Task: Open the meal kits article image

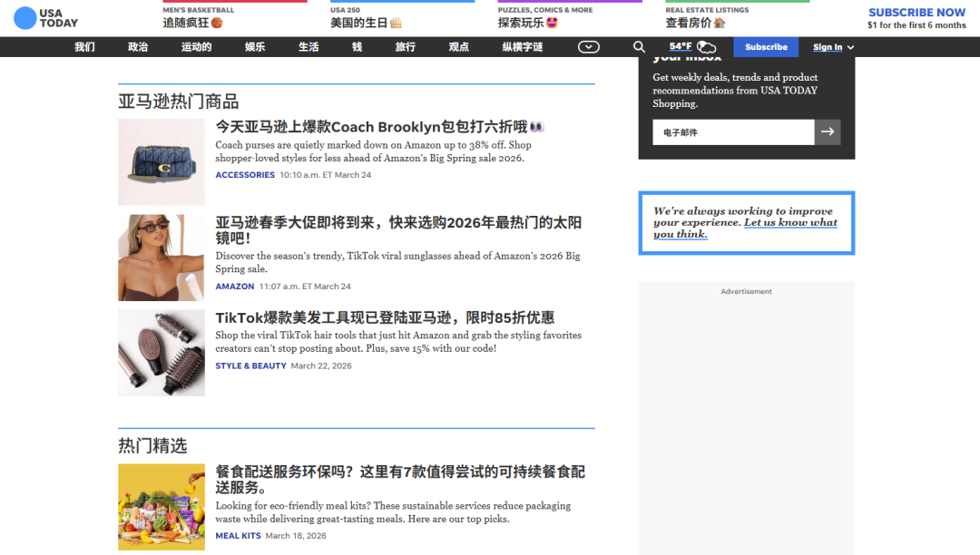Action: point(162,507)
